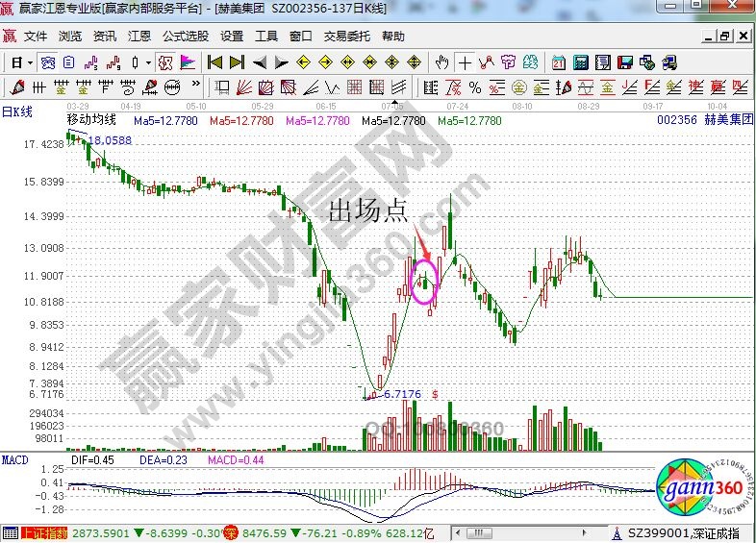Open the candlestick chart type dropdown
The width and height of the screenshot is (756, 543).
[x=147, y=62]
